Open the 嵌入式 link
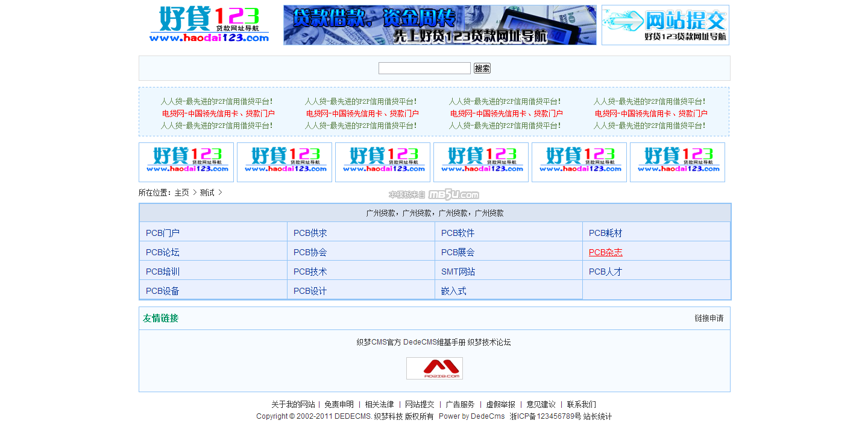 pos(453,291)
